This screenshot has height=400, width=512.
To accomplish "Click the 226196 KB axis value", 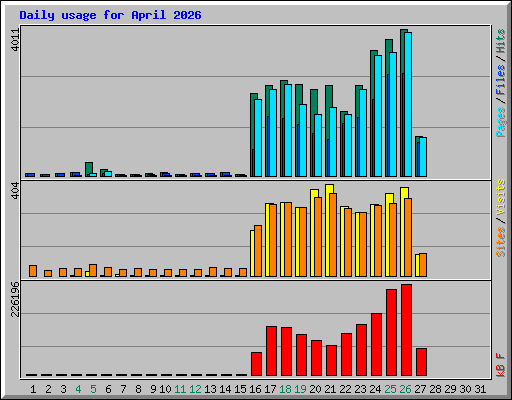I will click(15, 299).
